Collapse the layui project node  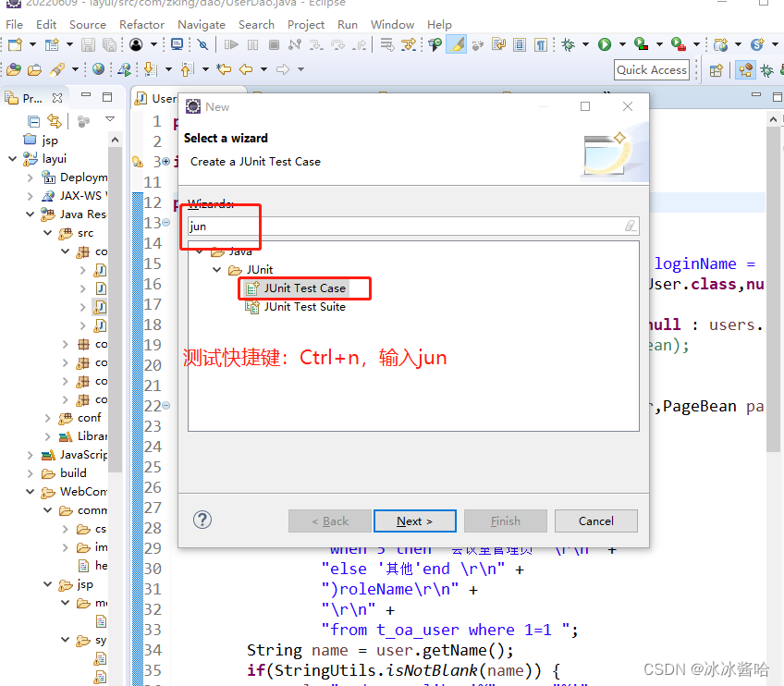tap(13, 159)
